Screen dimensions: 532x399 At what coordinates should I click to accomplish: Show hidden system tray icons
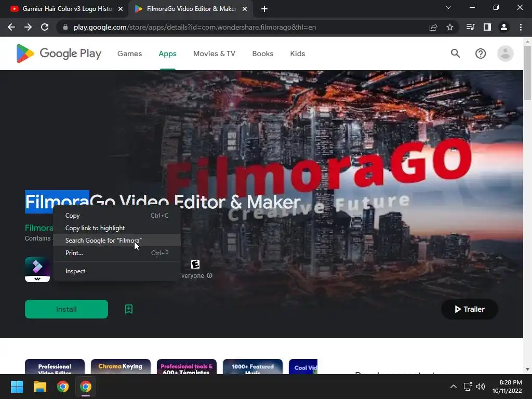pos(453,387)
